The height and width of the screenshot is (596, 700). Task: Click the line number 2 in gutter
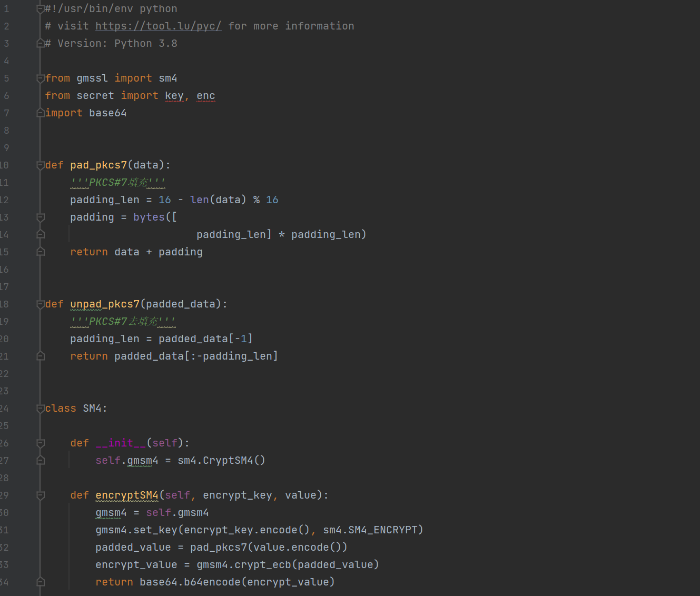click(6, 26)
